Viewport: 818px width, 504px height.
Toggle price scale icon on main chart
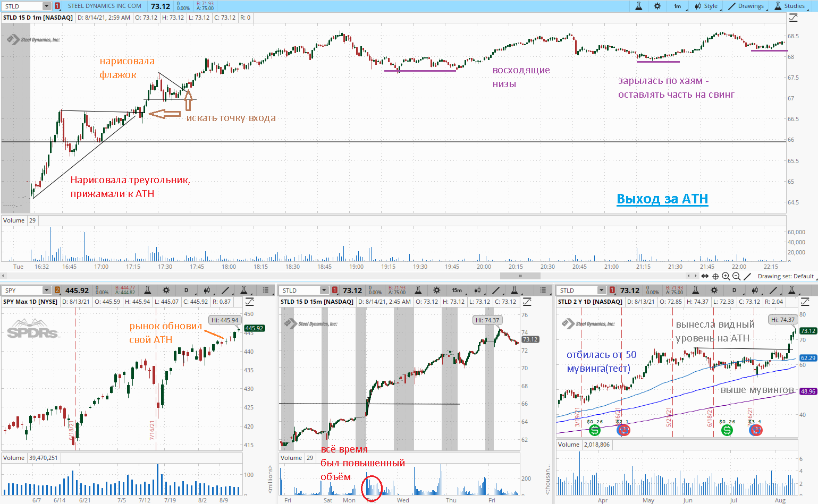coord(793,18)
